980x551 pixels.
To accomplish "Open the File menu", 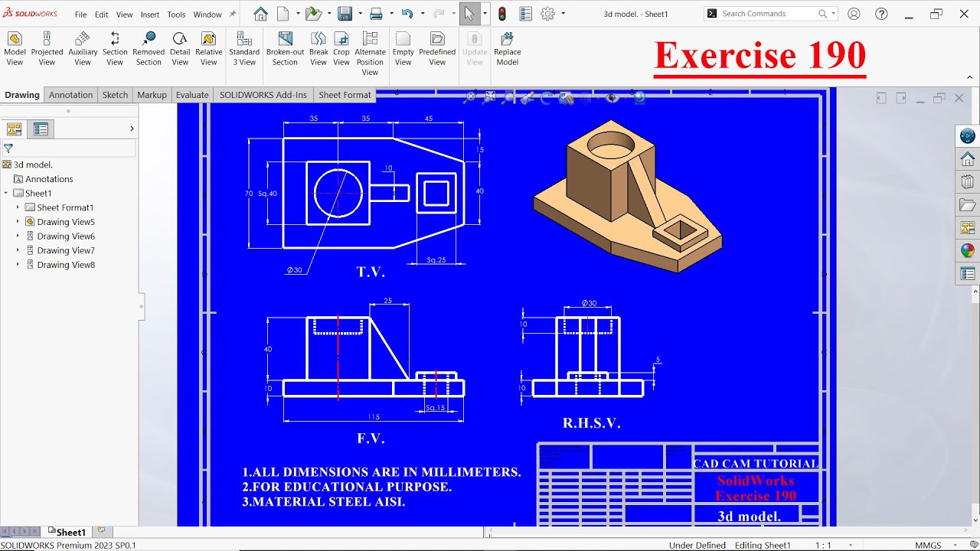I will 80,15.
